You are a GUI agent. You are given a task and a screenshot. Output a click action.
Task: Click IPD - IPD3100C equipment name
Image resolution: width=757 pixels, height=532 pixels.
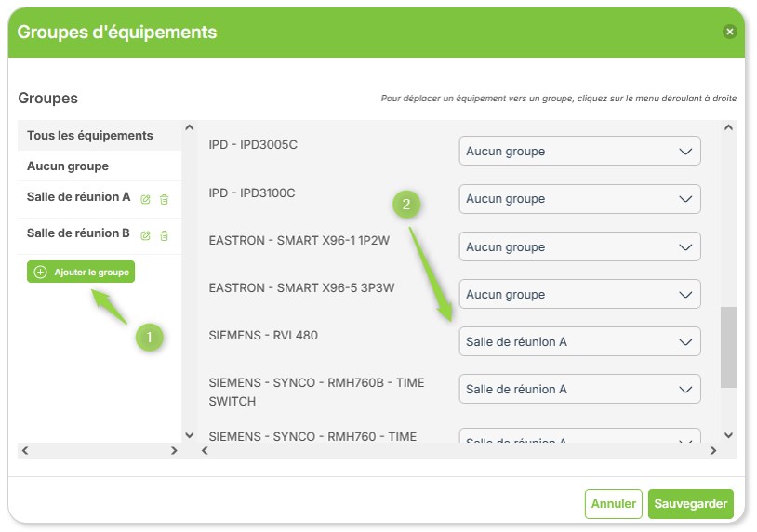coord(251,193)
